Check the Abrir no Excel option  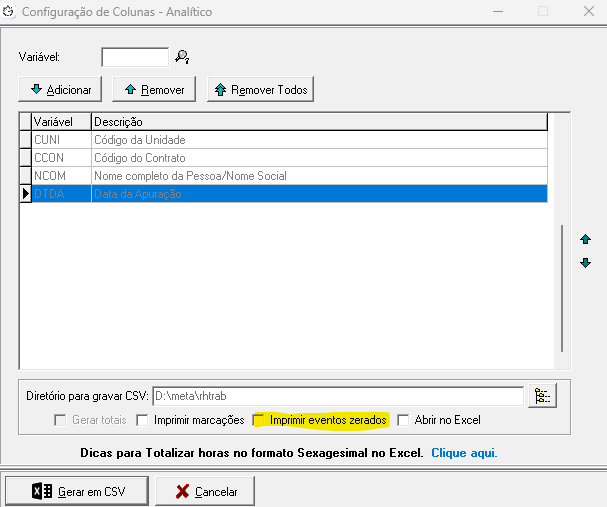coord(404,420)
